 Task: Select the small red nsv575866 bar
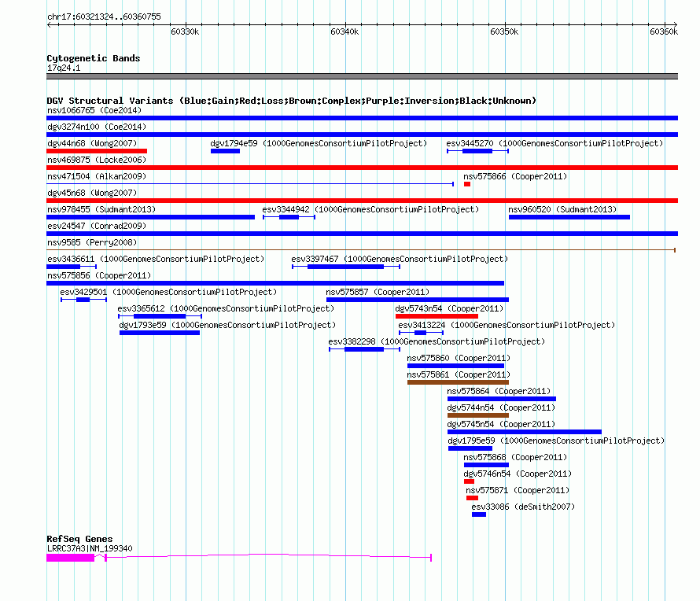click(467, 184)
